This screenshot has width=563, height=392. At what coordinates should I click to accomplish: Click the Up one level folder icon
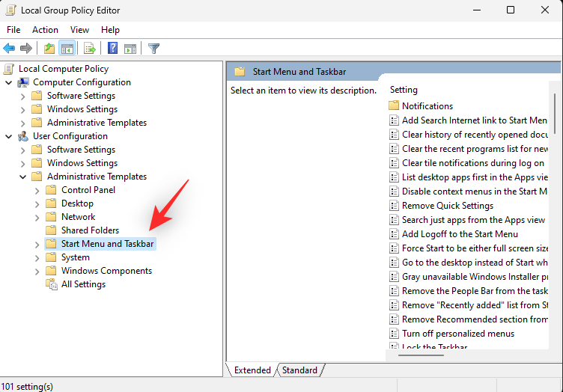click(x=49, y=48)
